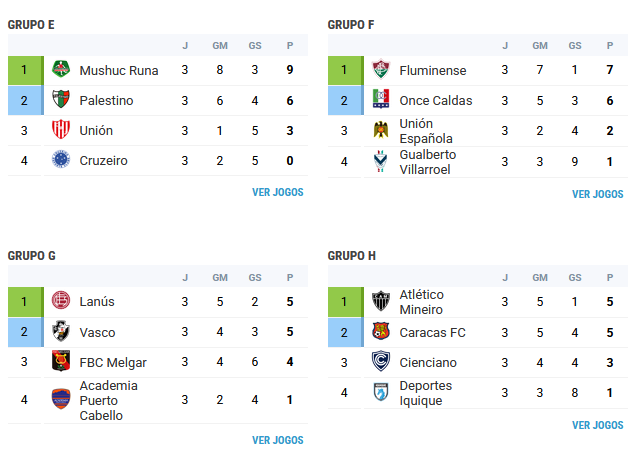Screen dimensions: 631x451
Task: Click the green first-place position in Grupo E
Action: click(x=24, y=70)
